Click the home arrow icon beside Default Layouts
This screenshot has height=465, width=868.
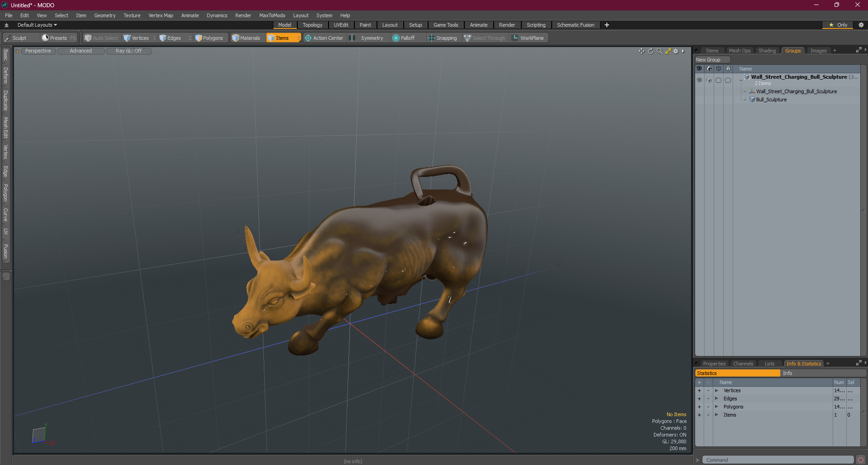pos(6,25)
